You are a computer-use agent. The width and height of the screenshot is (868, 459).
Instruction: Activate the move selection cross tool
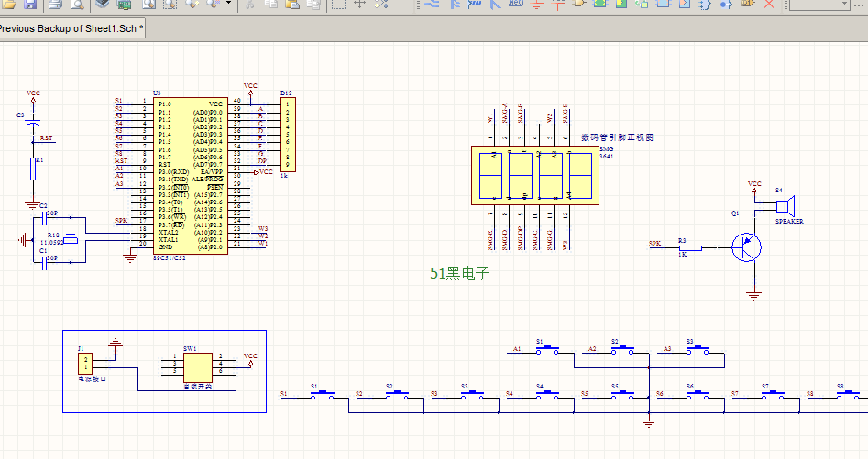(x=360, y=5)
